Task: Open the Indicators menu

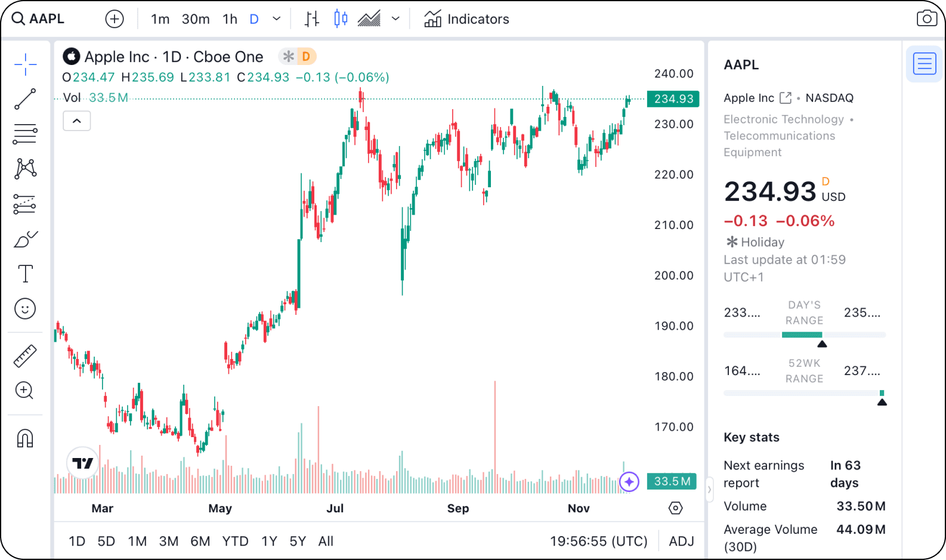Action: tap(466, 19)
